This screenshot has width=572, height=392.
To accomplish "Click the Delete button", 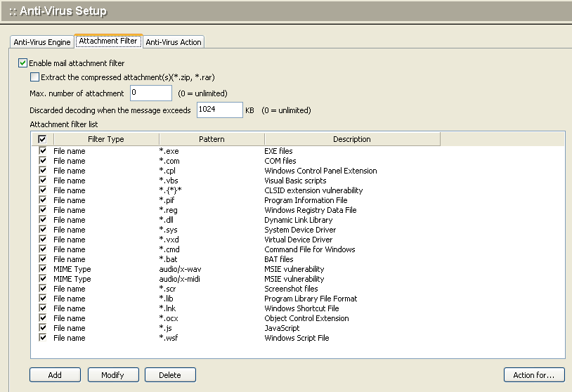I will (x=170, y=375).
